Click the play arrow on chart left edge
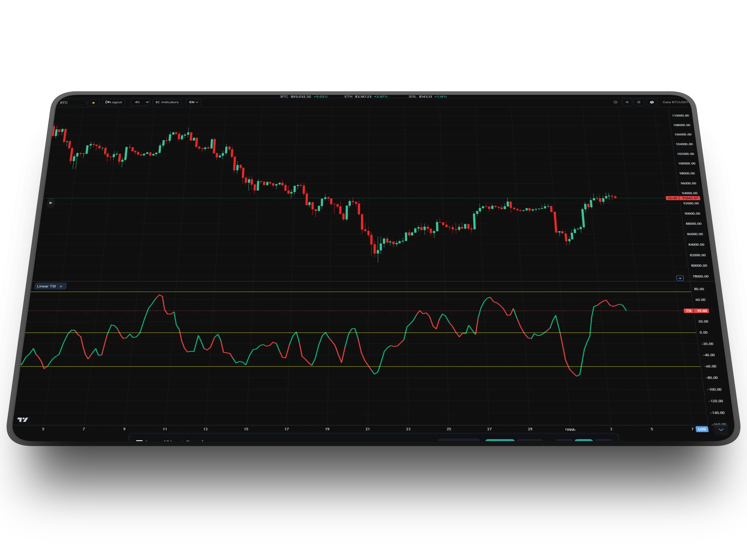This screenshot has width=747, height=560. pos(51,203)
